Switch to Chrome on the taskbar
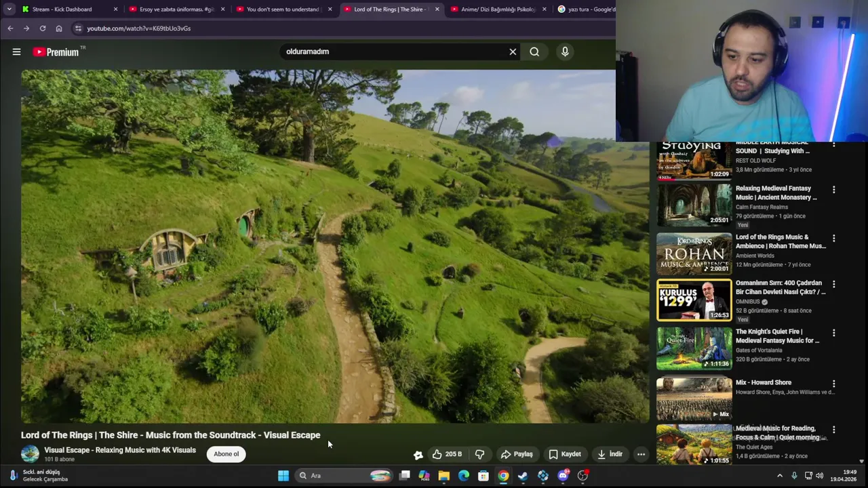The image size is (868, 488). (503, 476)
